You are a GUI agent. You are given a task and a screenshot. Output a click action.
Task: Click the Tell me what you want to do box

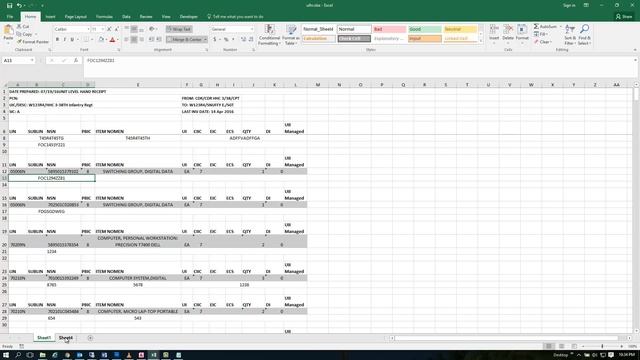235,17
